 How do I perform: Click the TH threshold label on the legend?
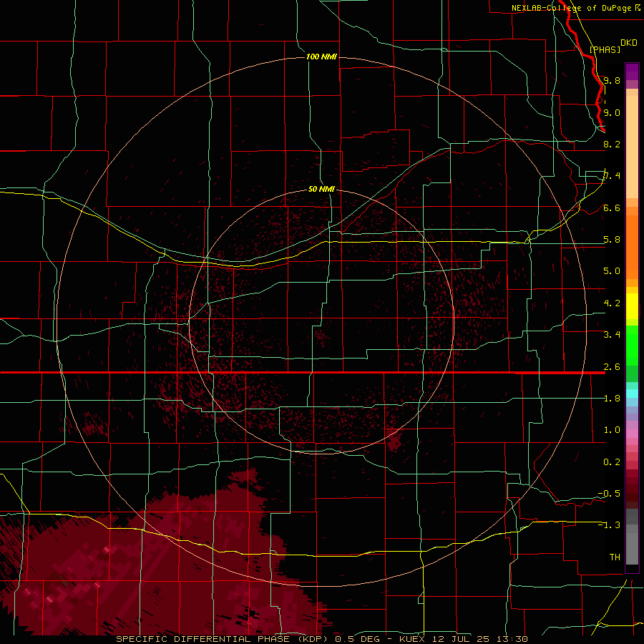pos(615,557)
